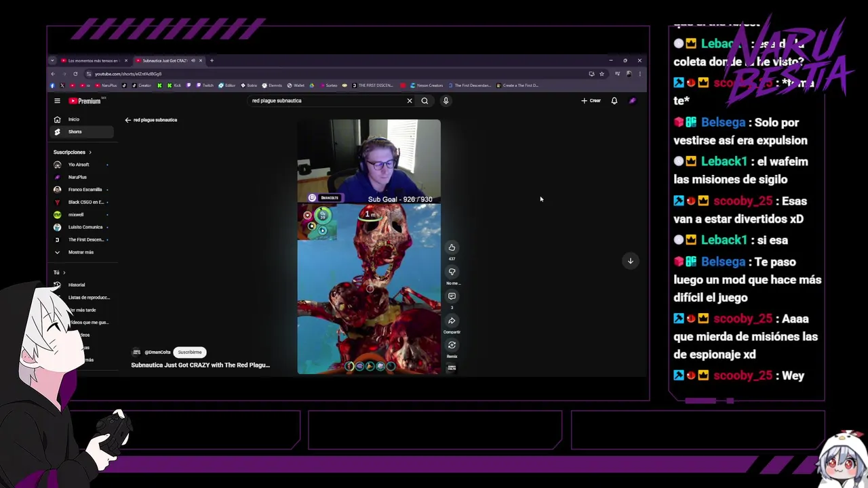Open the Kick bookmark

[174, 85]
